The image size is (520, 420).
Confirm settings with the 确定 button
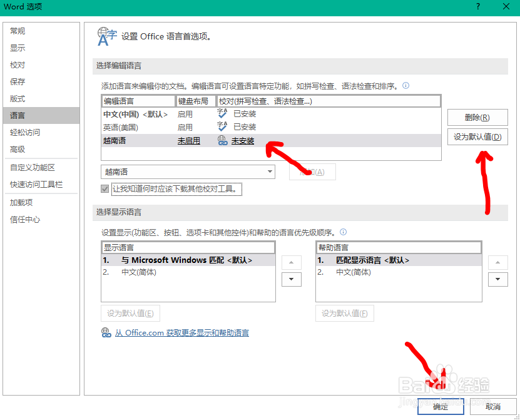(x=441, y=406)
